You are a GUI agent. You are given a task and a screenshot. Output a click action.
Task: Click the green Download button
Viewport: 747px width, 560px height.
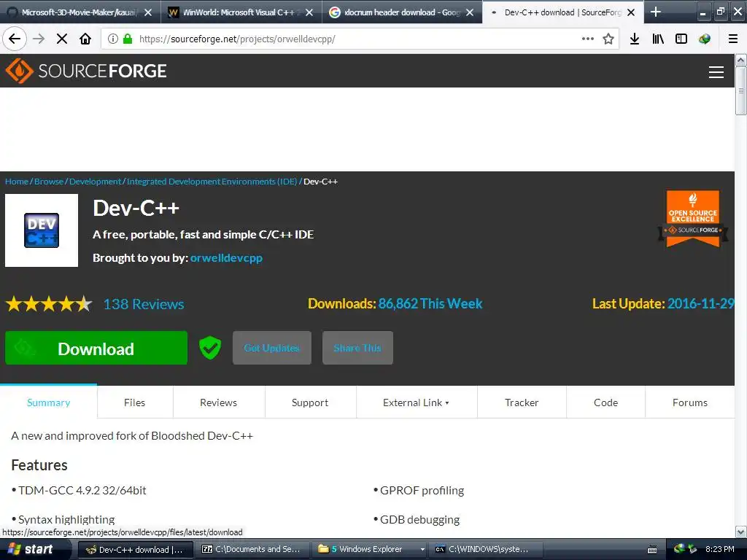(x=96, y=348)
